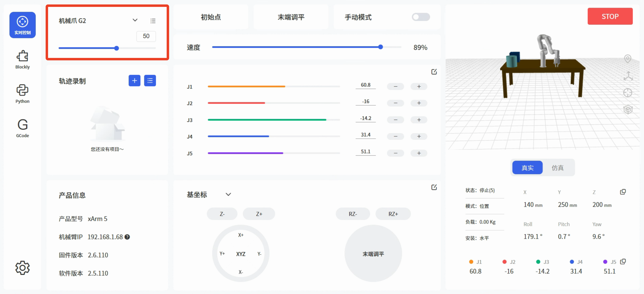
Task: Expand the 基坐标 coordinate dropdown
Action: pos(228,194)
